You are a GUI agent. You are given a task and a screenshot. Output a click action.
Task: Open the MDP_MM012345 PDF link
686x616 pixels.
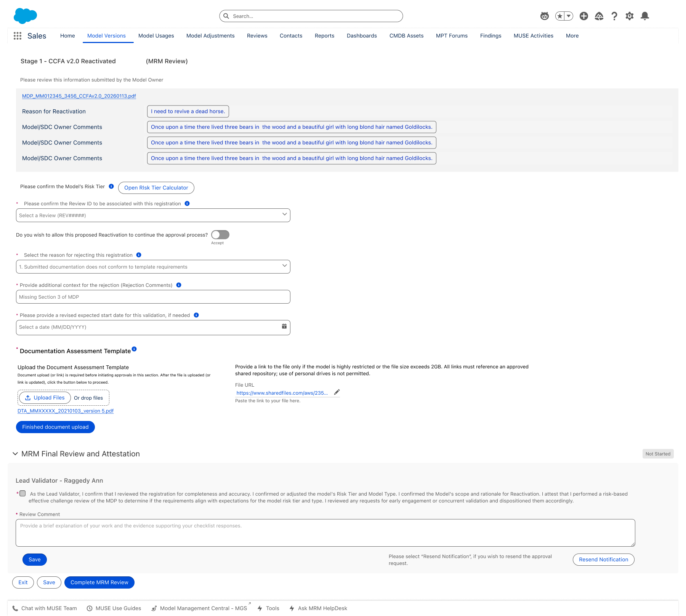pyautogui.click(x=79, y=96)
